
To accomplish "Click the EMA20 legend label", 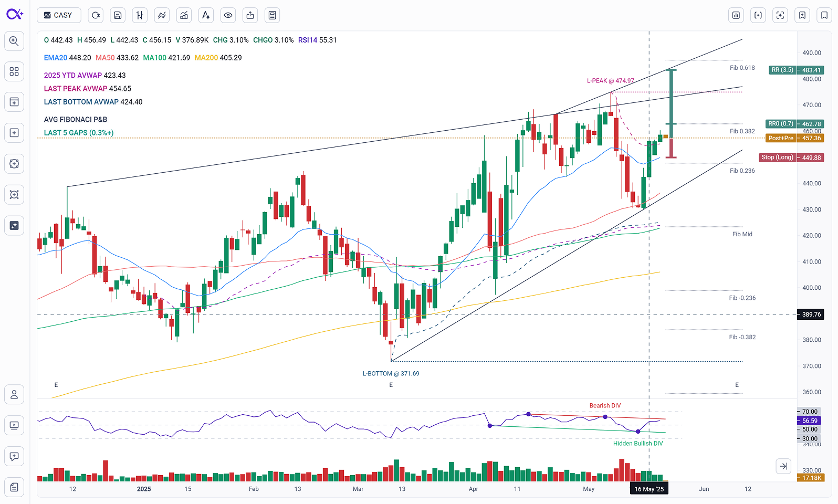I will point(56,58).
